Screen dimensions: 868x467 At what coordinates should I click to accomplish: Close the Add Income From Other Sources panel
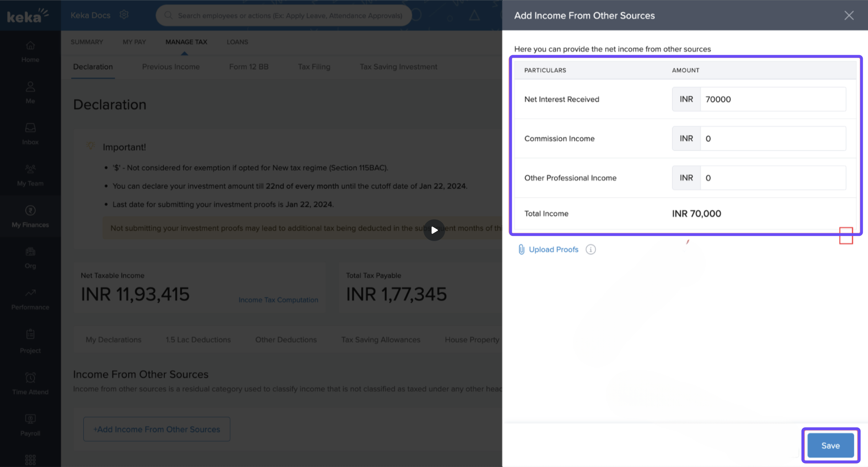[849, 15]
